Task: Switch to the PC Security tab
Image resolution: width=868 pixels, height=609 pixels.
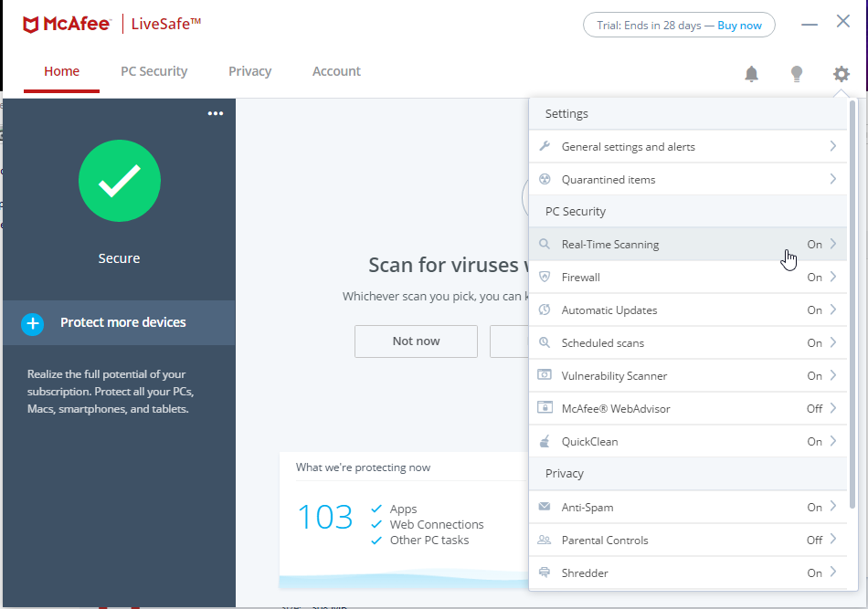Action: pos(153,70)
